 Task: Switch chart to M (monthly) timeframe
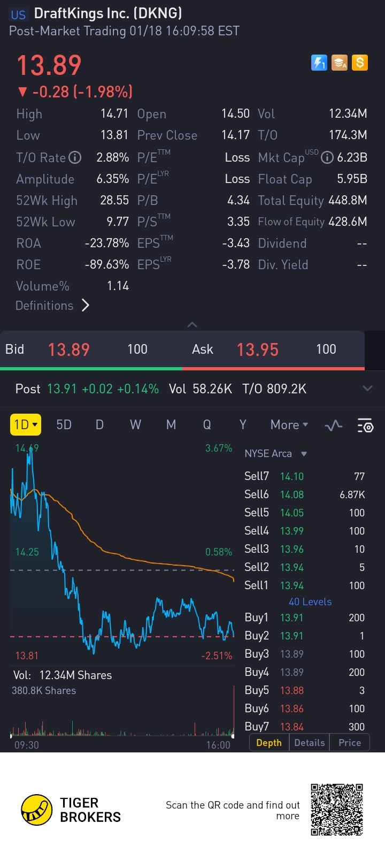(171, 425)
